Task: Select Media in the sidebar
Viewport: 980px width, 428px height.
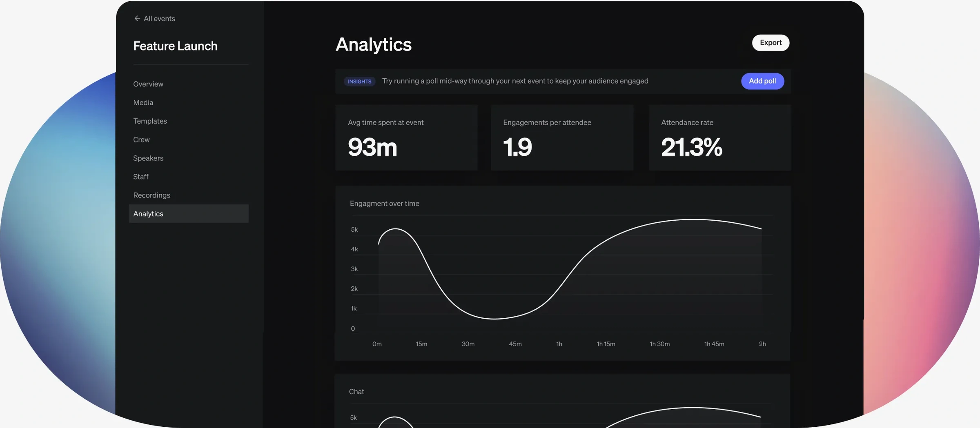Action: (143, 102)
